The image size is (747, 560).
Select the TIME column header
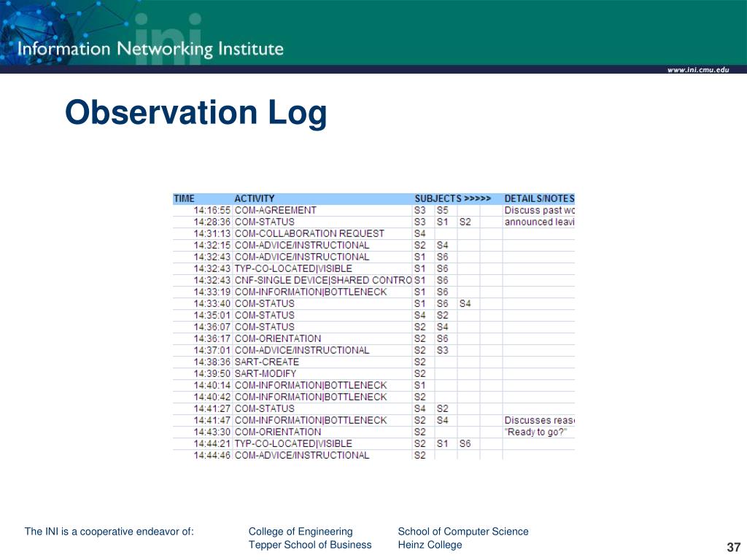(x=184, y=198)
